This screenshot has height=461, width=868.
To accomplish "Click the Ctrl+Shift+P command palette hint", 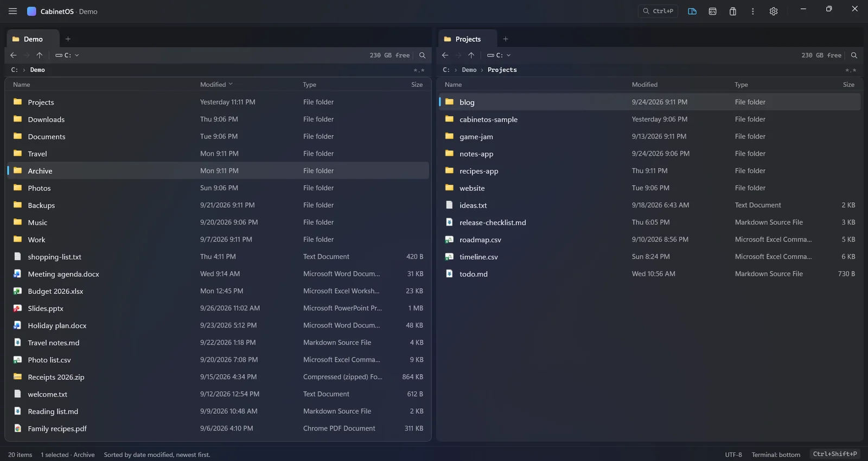I will 835,454.
